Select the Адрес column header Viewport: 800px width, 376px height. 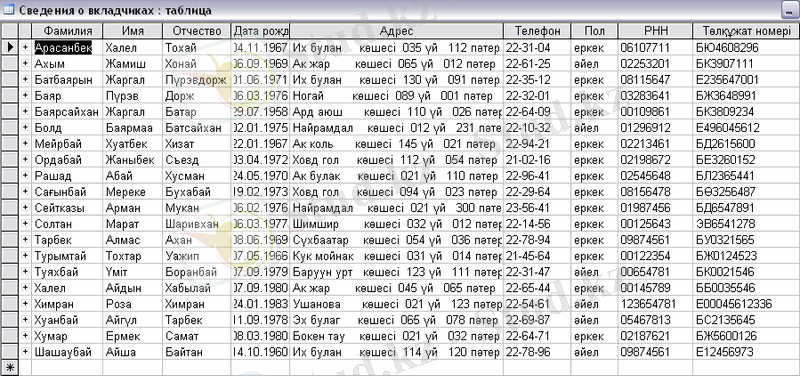click(x=396, y=31)
